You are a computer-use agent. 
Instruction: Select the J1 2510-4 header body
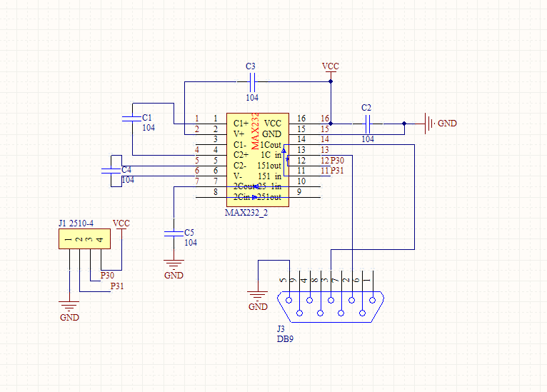tap(85, 239)
